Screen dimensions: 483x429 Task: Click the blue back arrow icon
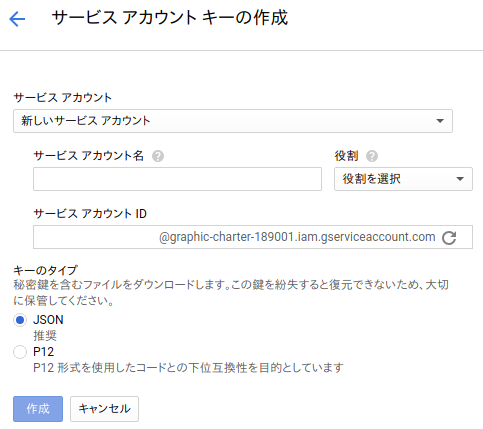pos(17,19)
